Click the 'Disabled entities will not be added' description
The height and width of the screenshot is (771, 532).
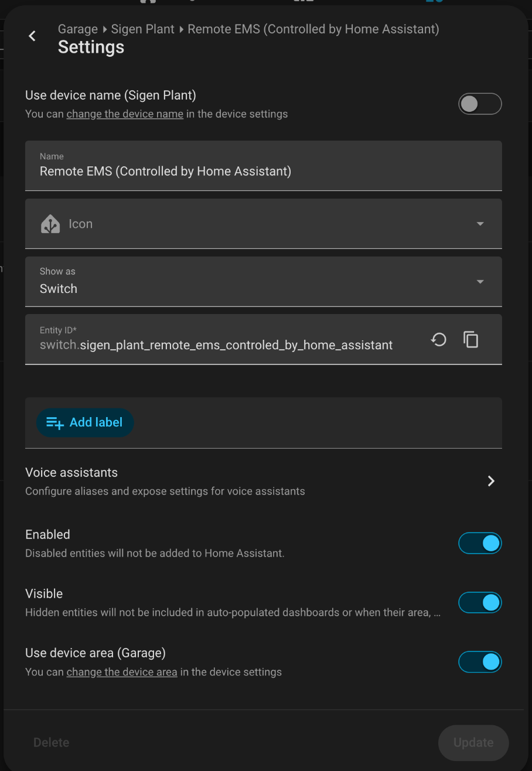pos(155,553)
